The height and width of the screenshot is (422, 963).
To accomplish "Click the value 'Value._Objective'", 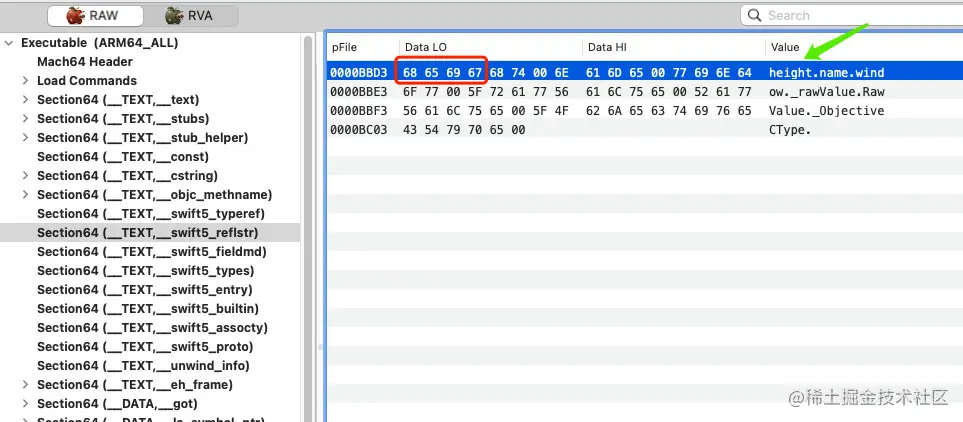I will (827, 111).
